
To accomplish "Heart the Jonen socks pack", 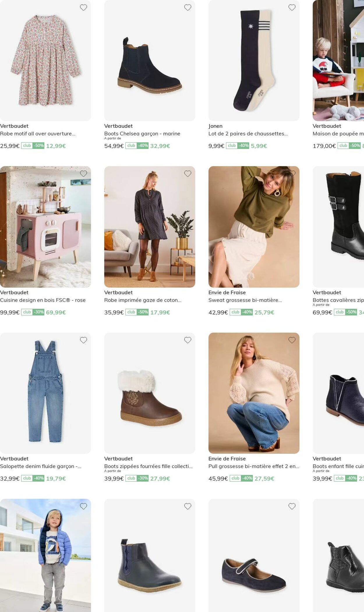I will click(292, 8).
